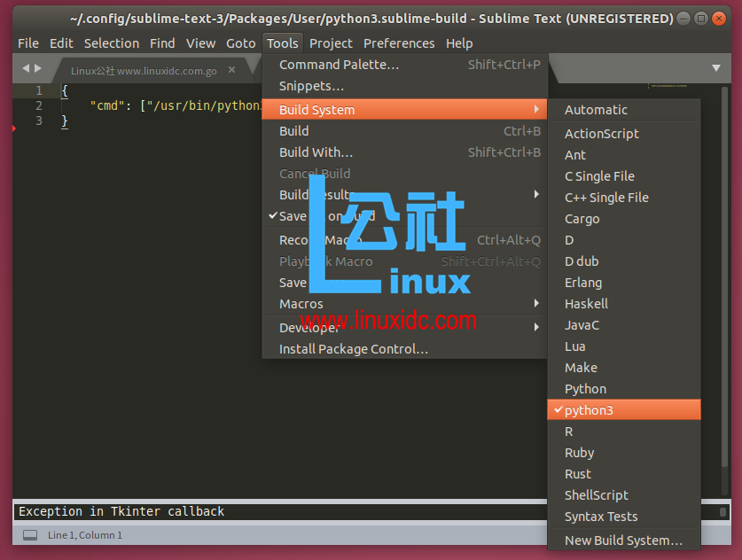This screenshot has height=560, width=742.
Task: Choose Build With… entry
Action: [404, 152]
